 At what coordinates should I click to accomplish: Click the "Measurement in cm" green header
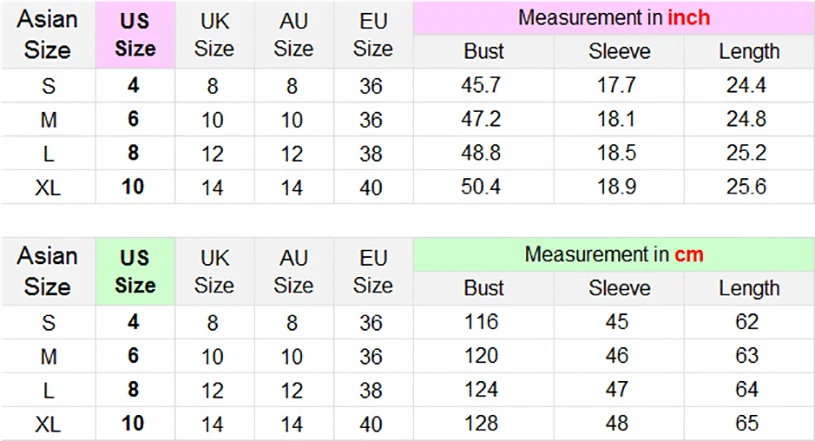pos(614,254)
